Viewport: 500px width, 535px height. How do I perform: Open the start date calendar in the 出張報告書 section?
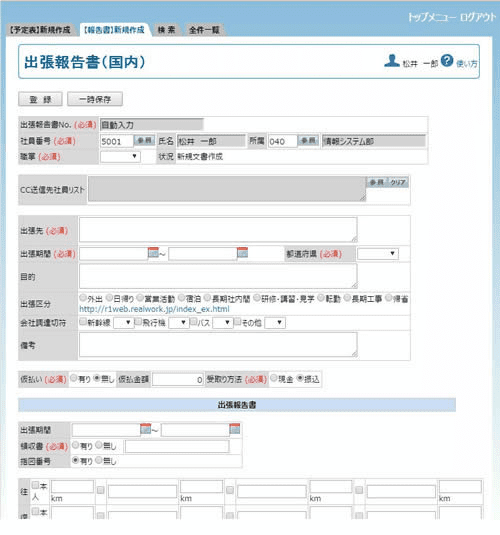click(146, 429)
